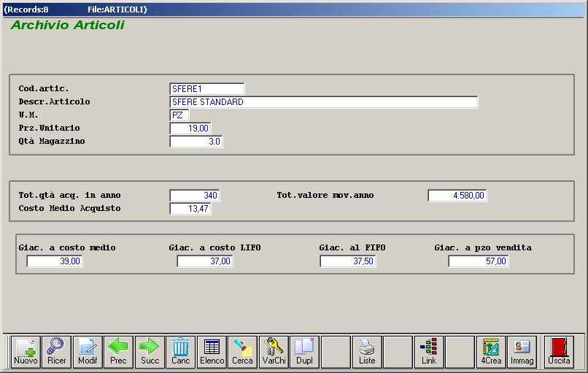Duplicate record with Dupl icon
The image size is (588, 373).
pos(304,352)
